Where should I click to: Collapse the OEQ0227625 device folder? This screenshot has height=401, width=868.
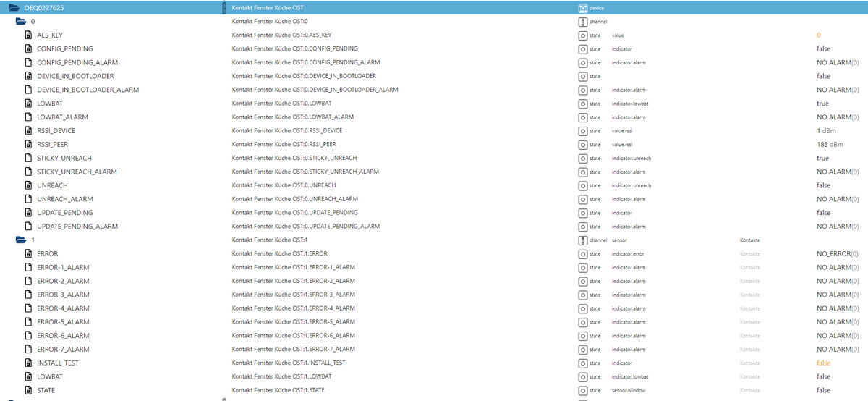tap(13, 7)
